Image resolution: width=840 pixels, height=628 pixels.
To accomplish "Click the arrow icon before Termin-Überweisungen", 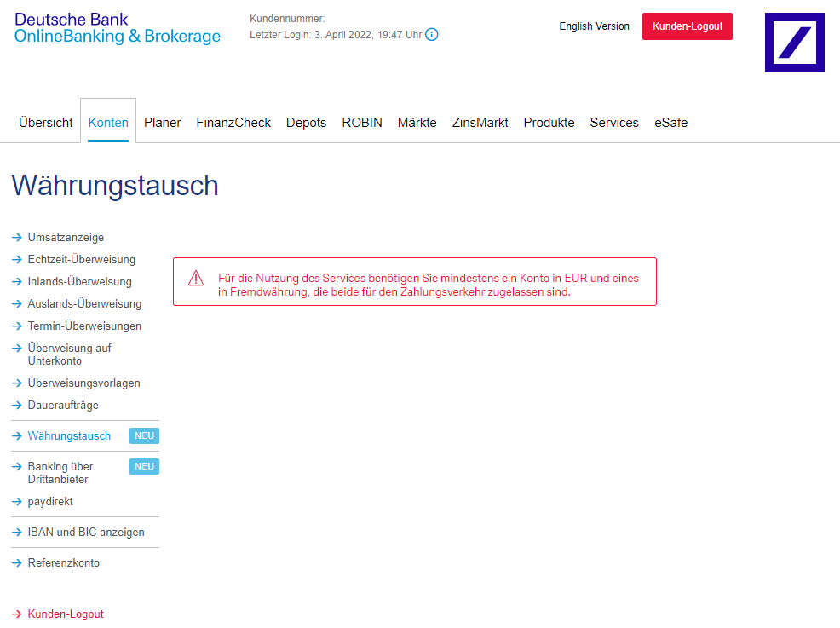I will [17, 326].
